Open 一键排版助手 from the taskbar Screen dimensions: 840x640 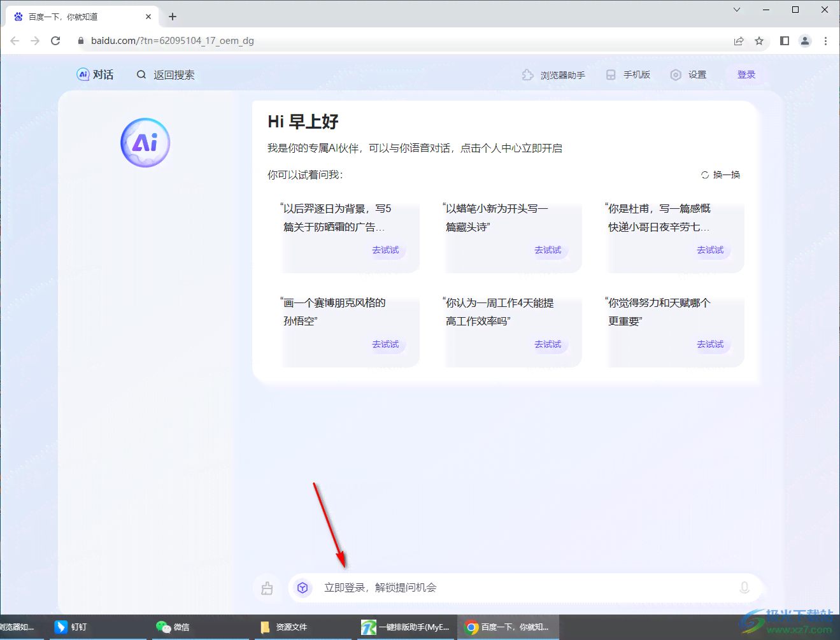point(406,627)
